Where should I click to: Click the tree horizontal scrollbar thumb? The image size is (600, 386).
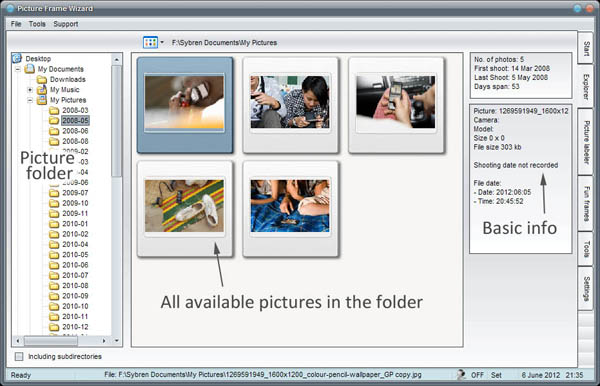pos(51,340)
